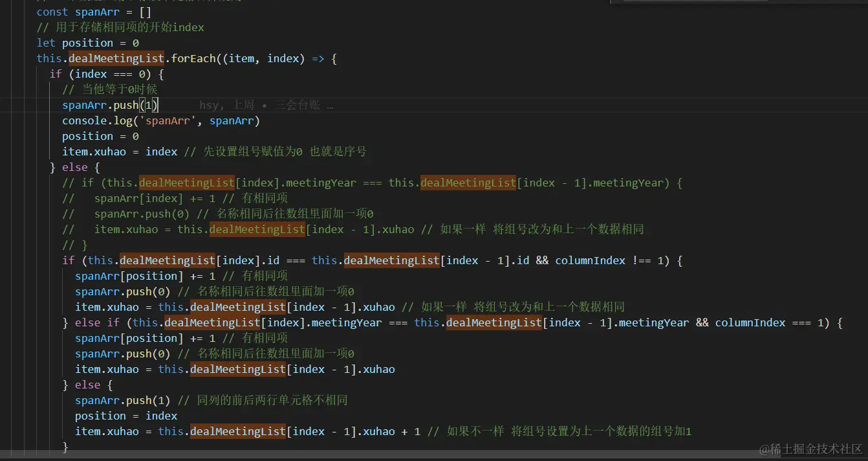
Task: Click the 'if (index === 0) {' condition
Action: pyautogui.click(x=107, y=74)
